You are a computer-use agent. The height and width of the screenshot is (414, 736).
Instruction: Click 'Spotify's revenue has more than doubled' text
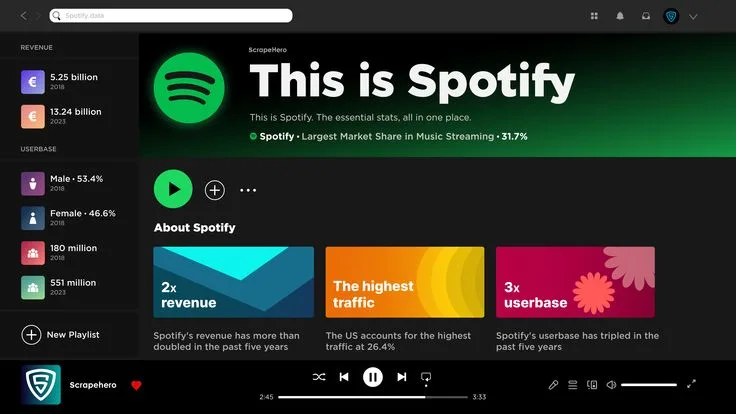226,341
